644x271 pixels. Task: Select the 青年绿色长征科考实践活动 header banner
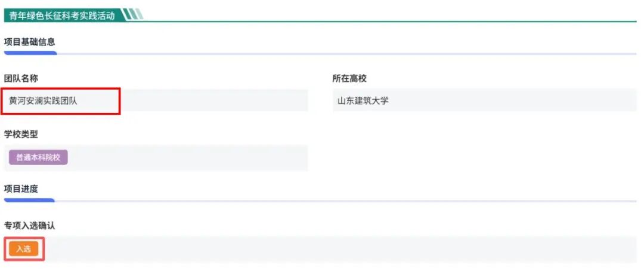(x=63, y=15)
